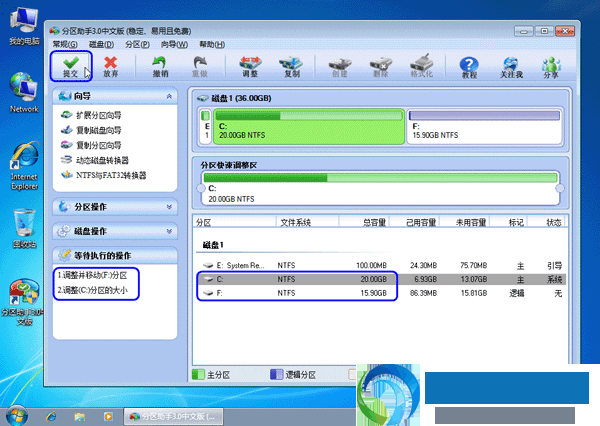600x426 pixels.
Task: Open the 向导(W) menu
Action: click(x=174, y=44)
